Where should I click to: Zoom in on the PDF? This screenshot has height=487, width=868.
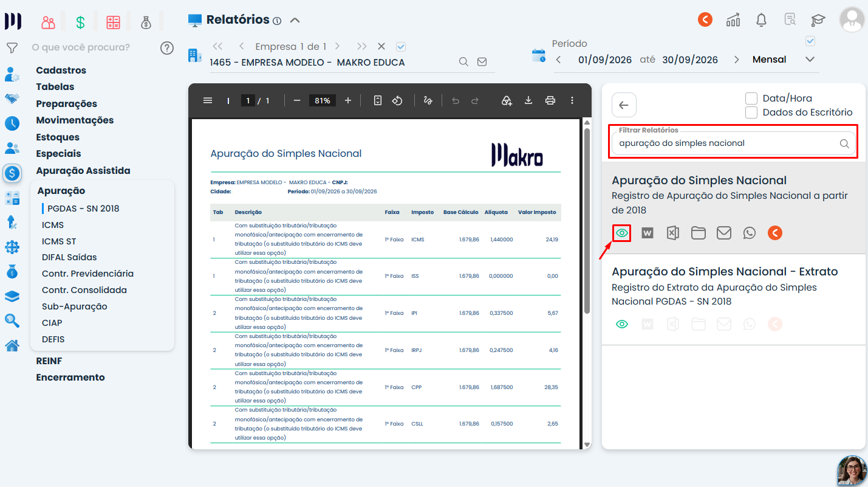tap(348, 100)
